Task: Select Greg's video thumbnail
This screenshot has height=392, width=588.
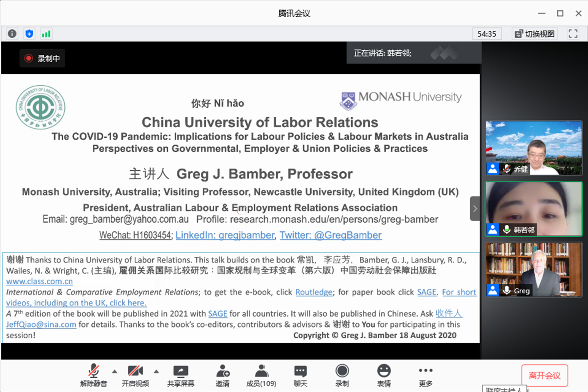Action: tap(534, 269)
